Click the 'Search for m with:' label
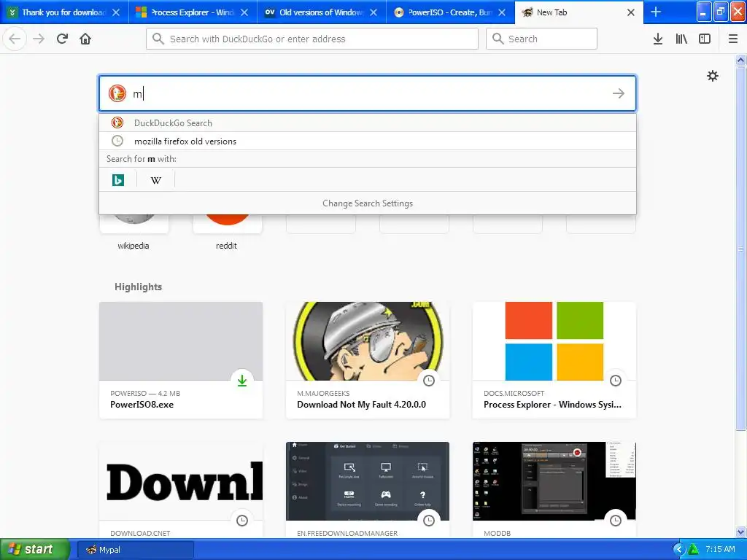747x560 pixels. tap(141, 159)
